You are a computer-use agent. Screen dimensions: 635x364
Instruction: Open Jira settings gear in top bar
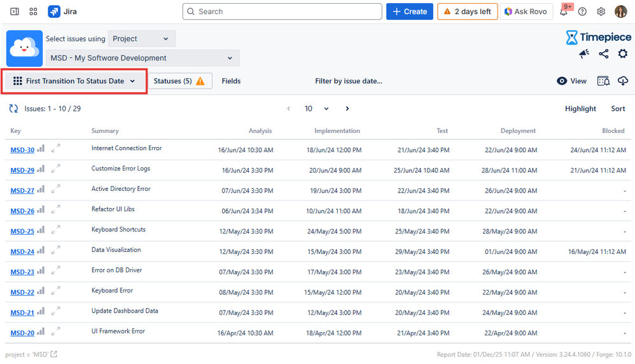(x=601, y=11)
